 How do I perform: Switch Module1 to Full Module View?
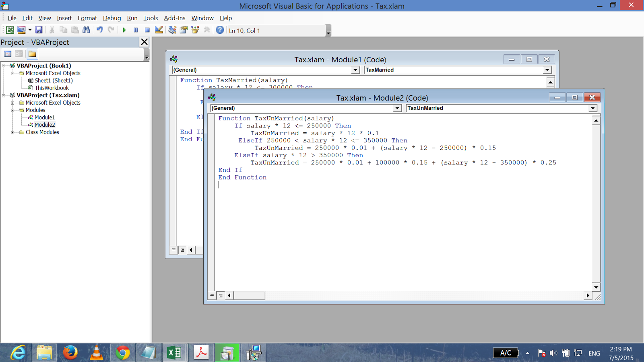click(182, 250)
